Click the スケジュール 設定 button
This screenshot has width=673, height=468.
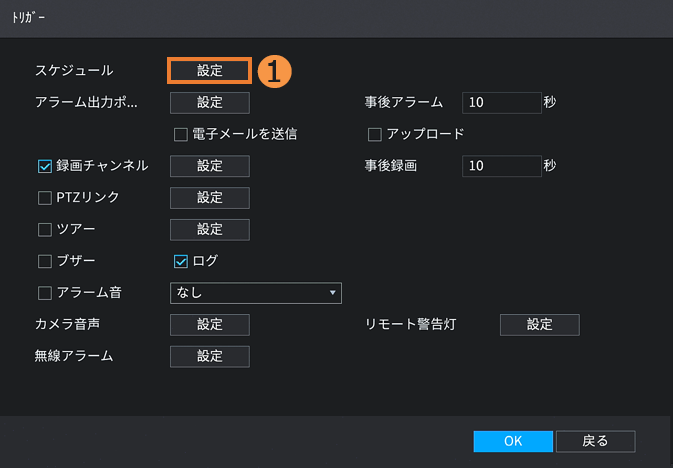(x=209, y=70)
